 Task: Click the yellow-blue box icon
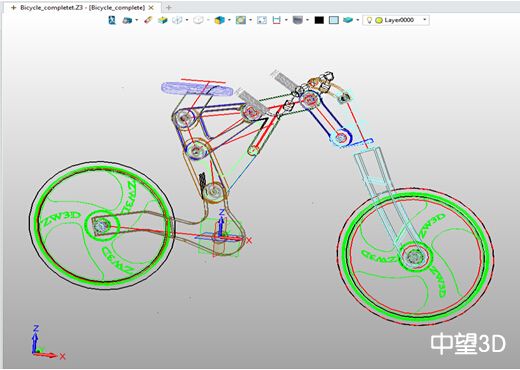(163, 20)
